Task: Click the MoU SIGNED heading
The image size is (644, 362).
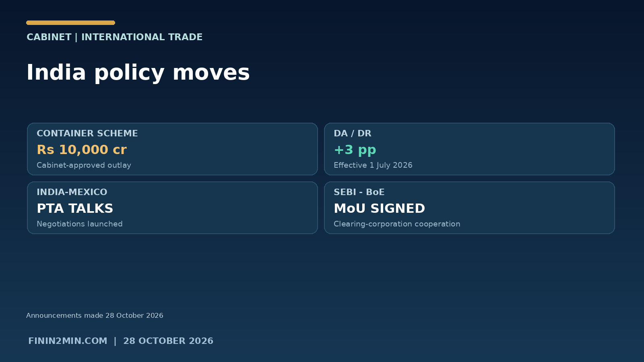Action: pos(379,208)
